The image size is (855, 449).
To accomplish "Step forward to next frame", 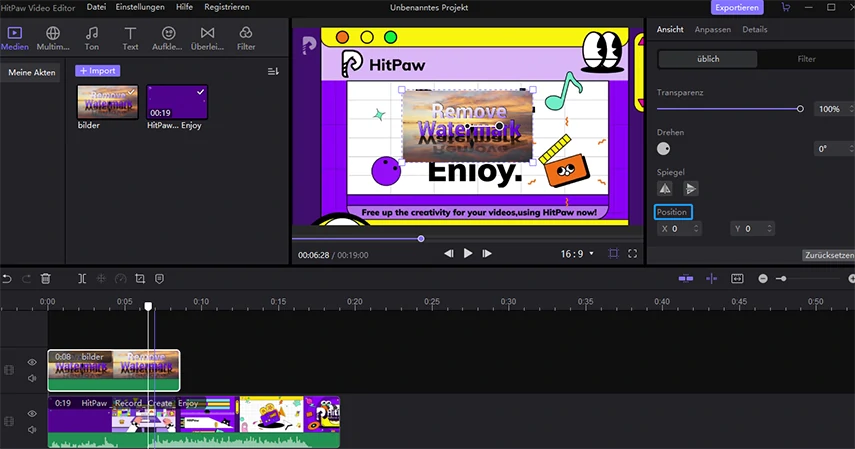I will click(487, 253).
